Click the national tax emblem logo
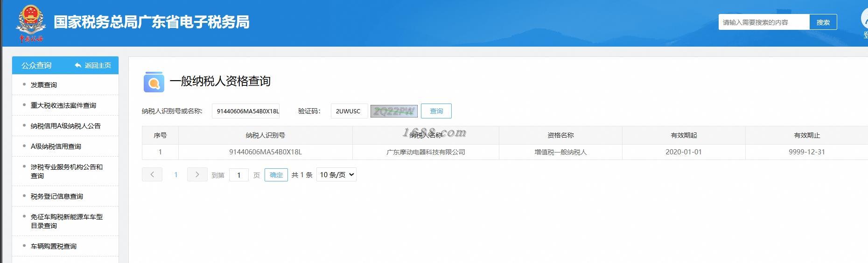Image resolution: width=868 pixels, height=263 pixels. tap(31, 23)
